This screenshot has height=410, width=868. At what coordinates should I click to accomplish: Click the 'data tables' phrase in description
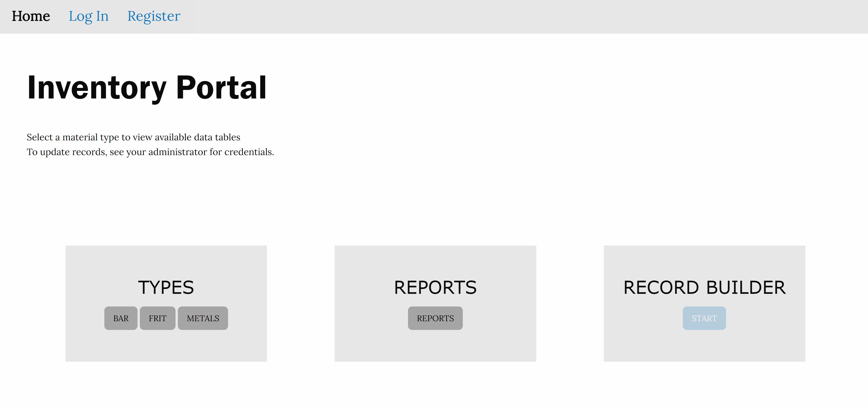217,137
